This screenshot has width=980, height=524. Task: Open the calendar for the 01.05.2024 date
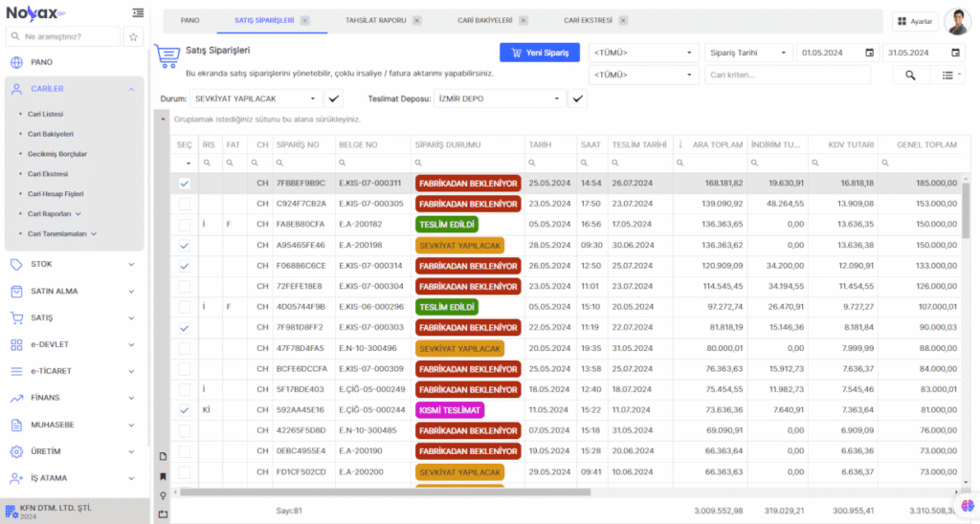tap(869, 53)
